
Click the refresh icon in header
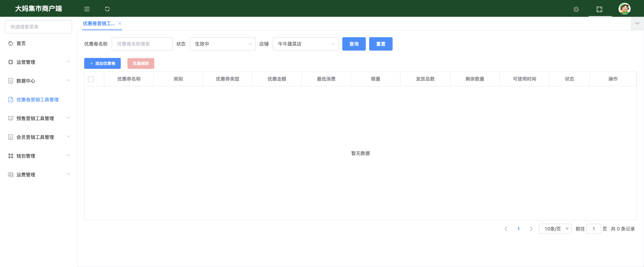coord(107,9)
